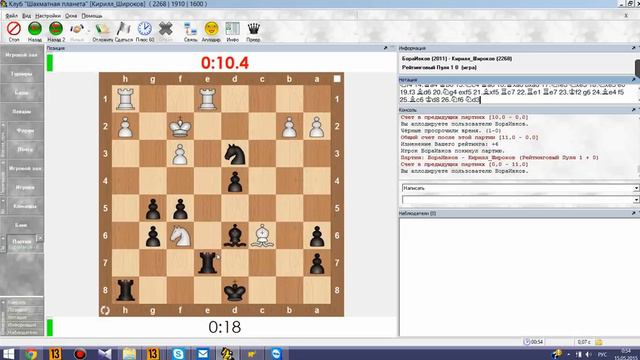Select the white king on f2
The height and width of the screenshot is (360, 640).
180,126
